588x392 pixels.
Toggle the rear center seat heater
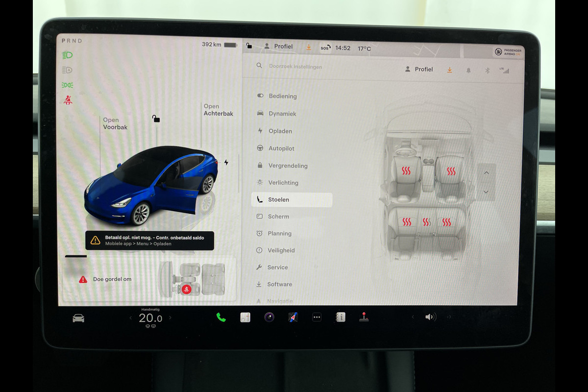point(427,222)
